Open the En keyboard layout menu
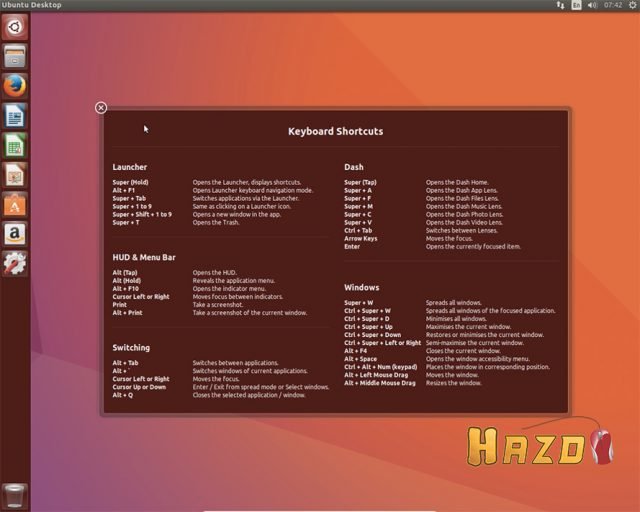The width and height of the screenshot is (640, 512). click(577, 6)
